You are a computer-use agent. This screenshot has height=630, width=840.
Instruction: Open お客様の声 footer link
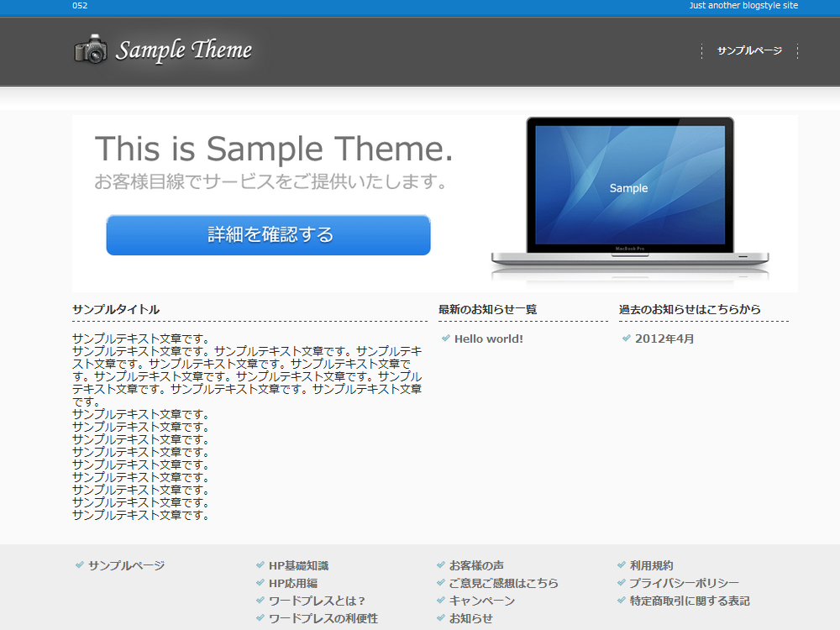476,565
